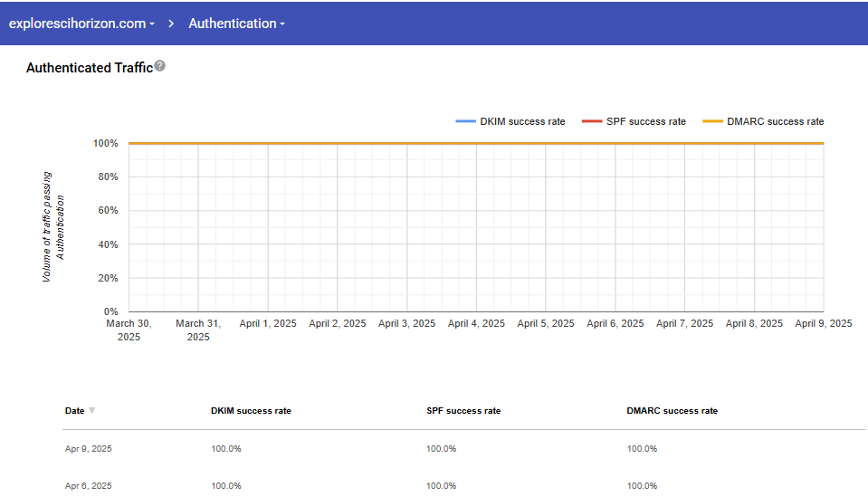Viewport: 868px width, 497px height.
Task: Click the help icon beside Authenticated Traffic
Action: [x=160, y=66]
